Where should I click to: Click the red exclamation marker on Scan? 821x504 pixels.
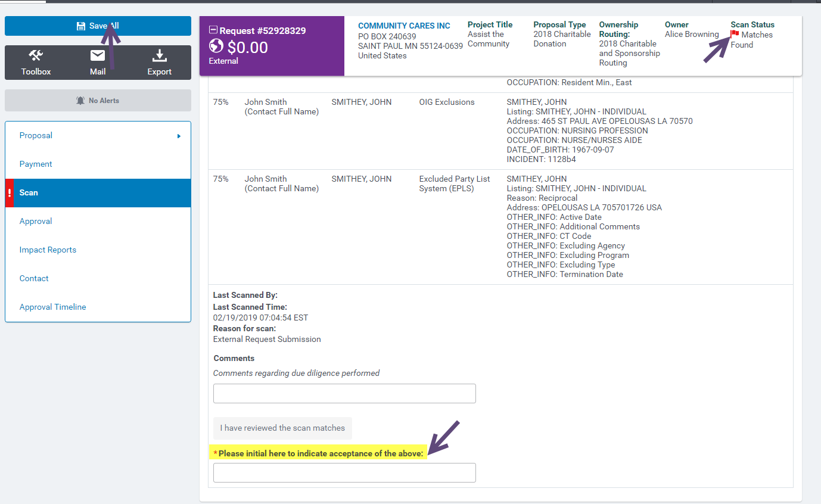(x=10, y=193)
